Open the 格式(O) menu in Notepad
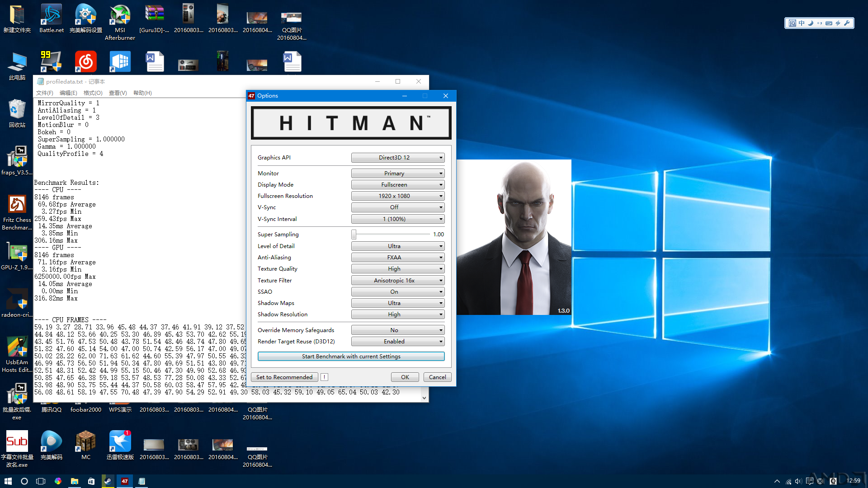 click(x=93, y=93)
